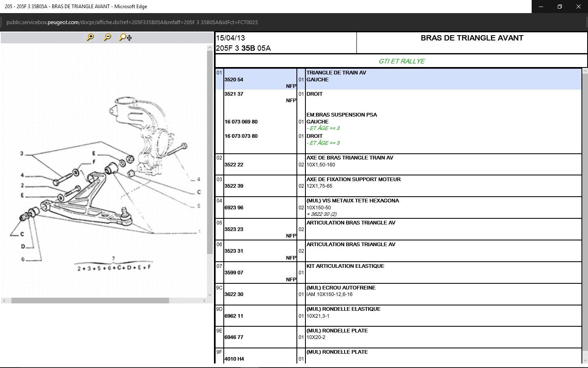The height and width of the screenshot is (368, 588).
Task: Click part number 3622 30 for self-locking nut
Action: coord(234,294)
